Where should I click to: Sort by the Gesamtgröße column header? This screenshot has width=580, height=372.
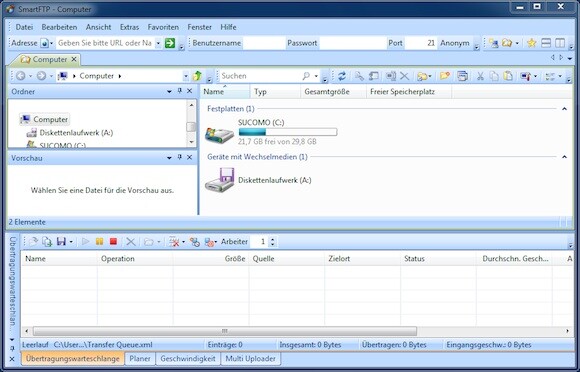point(333,92)
